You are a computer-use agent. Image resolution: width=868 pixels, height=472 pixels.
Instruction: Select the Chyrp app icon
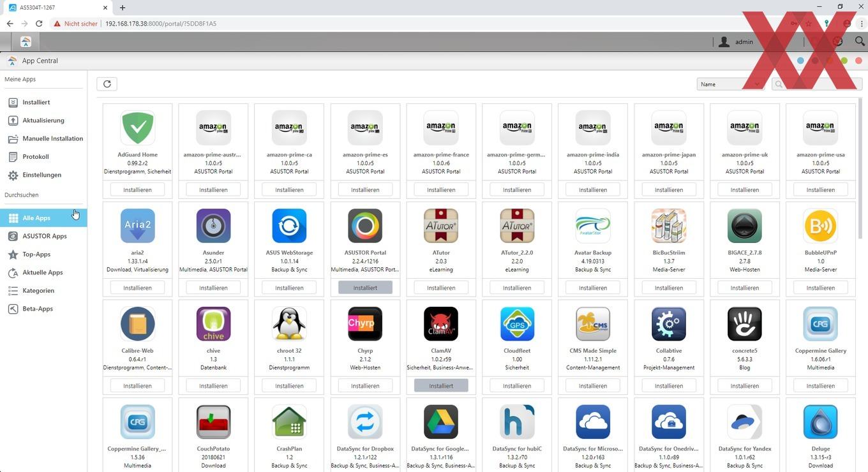(x=365, y=324)
